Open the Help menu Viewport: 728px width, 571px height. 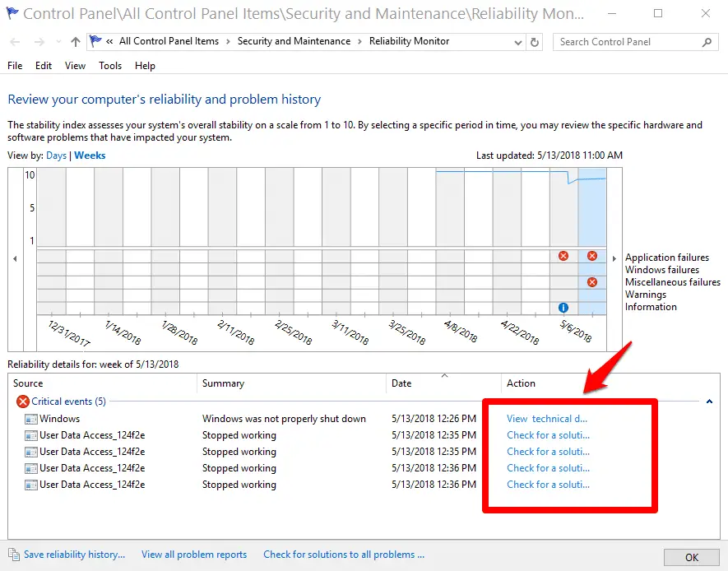tap(145, 66)
